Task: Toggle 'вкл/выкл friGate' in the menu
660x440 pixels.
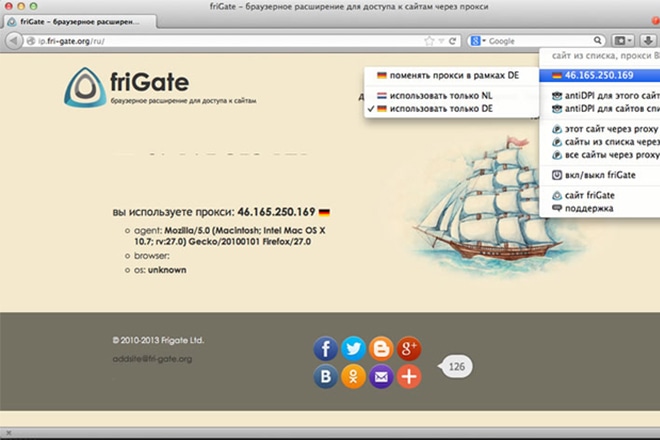Action: 600,174
